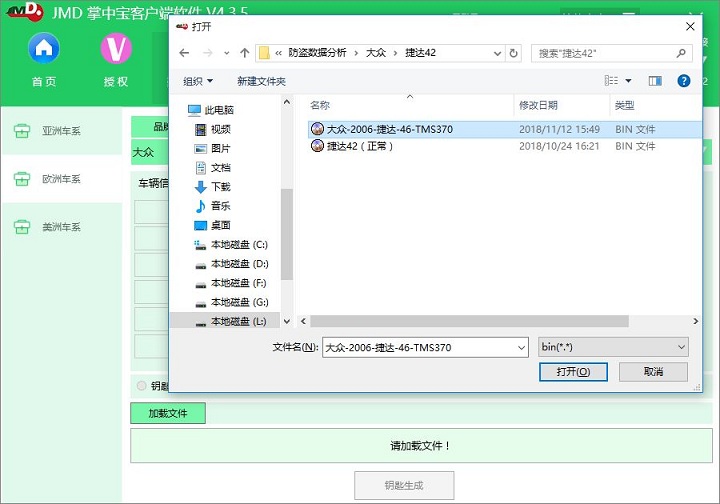Image resolution: width=720 pixels, height=504 pixels.
Task: Click 捷达42 in the address path
Action: click(420, 53)
